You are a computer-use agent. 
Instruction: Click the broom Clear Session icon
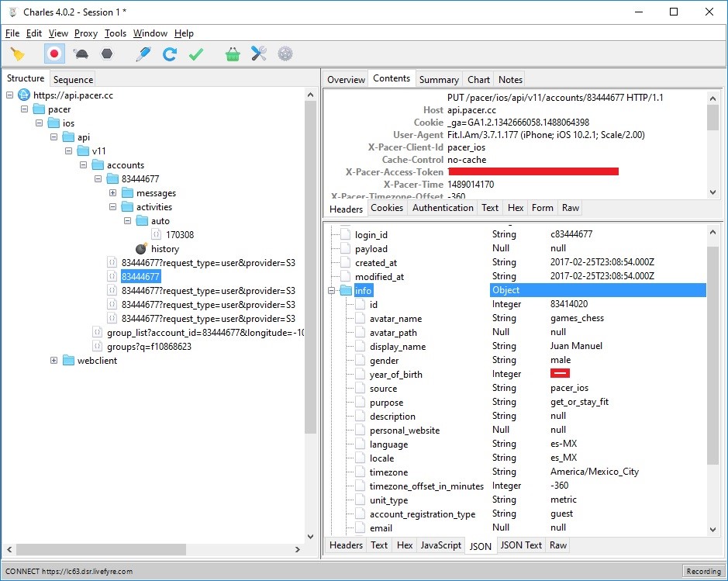[x=18, y=54]
